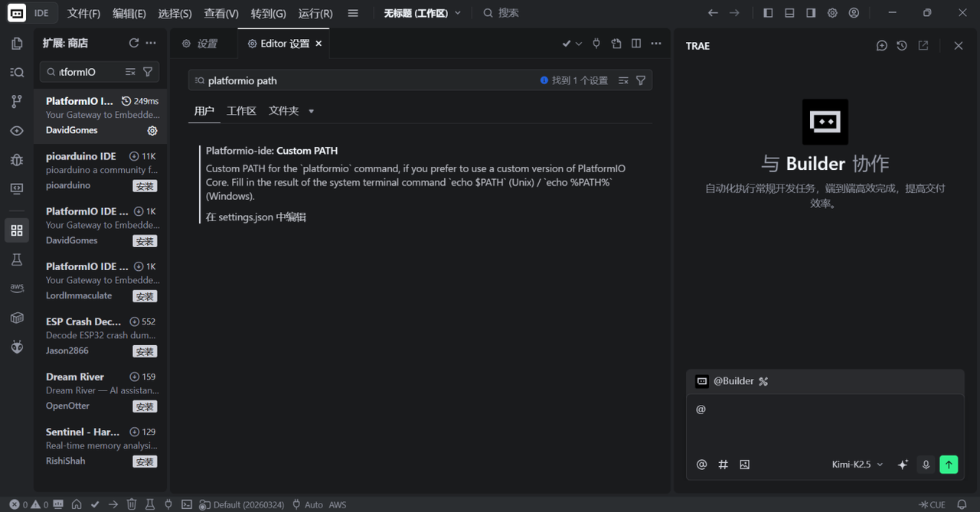The image size is (980, 512).
Task: Click the TRAE chat input box
Action: [825, 423]
